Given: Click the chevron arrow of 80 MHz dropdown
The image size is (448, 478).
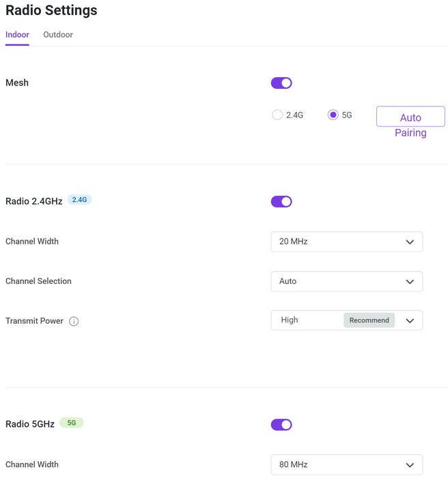Looking at the screenshot, I should tap(410, 465).
